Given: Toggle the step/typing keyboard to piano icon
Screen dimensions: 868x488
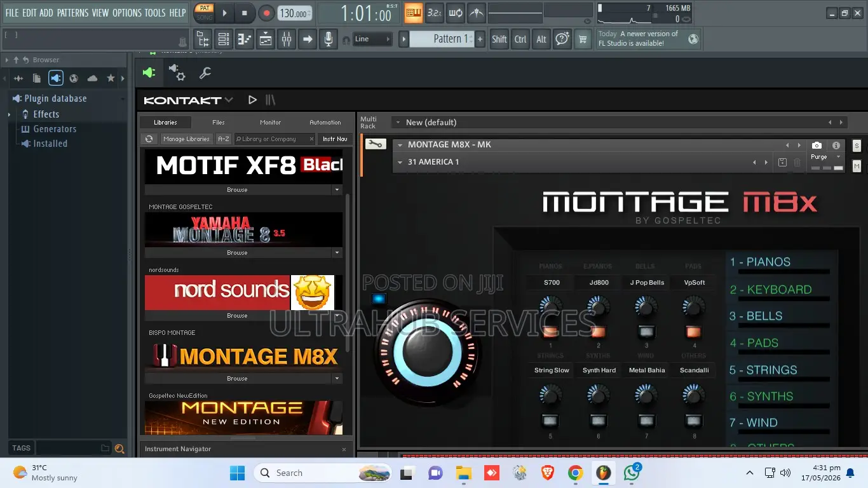Looking at the screenshot, I should (x=413, y=13).
